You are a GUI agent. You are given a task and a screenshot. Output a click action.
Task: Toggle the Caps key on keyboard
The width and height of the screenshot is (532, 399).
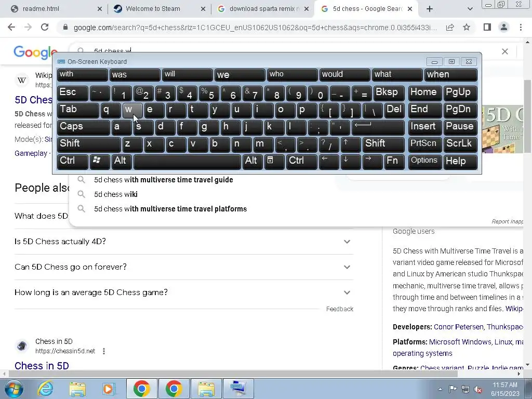tap(83, 127)
